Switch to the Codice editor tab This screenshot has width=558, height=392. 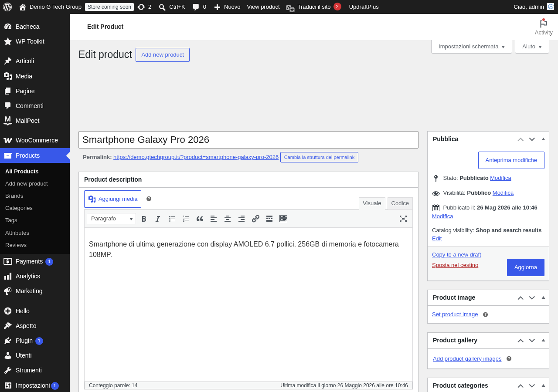(x=400, y=203)
